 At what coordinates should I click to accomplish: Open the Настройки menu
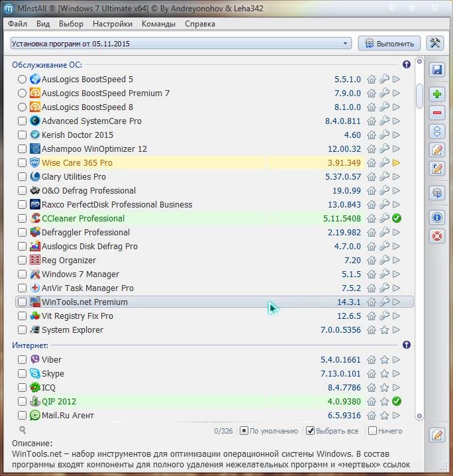[x=113, y=24]
